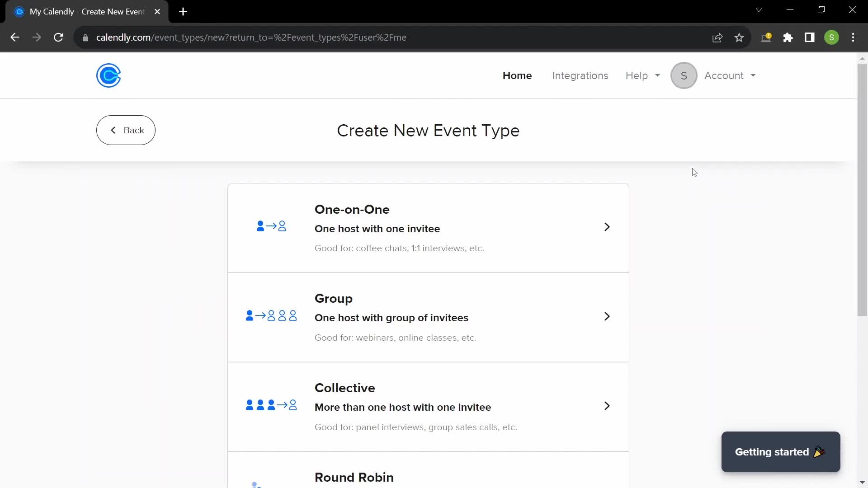The width and height of the screenshot is (868, 488).
Task: Open the Account dropdown menu
Action: pyautogui.click(x=727, y=75)
